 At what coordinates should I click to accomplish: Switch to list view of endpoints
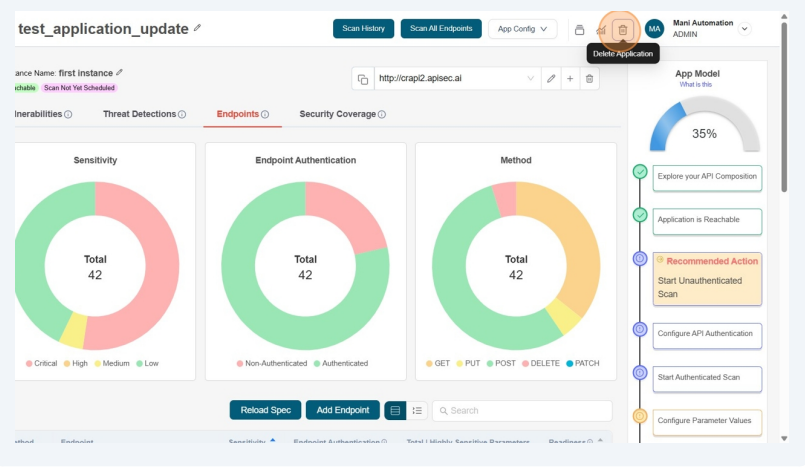pos(417,410)
